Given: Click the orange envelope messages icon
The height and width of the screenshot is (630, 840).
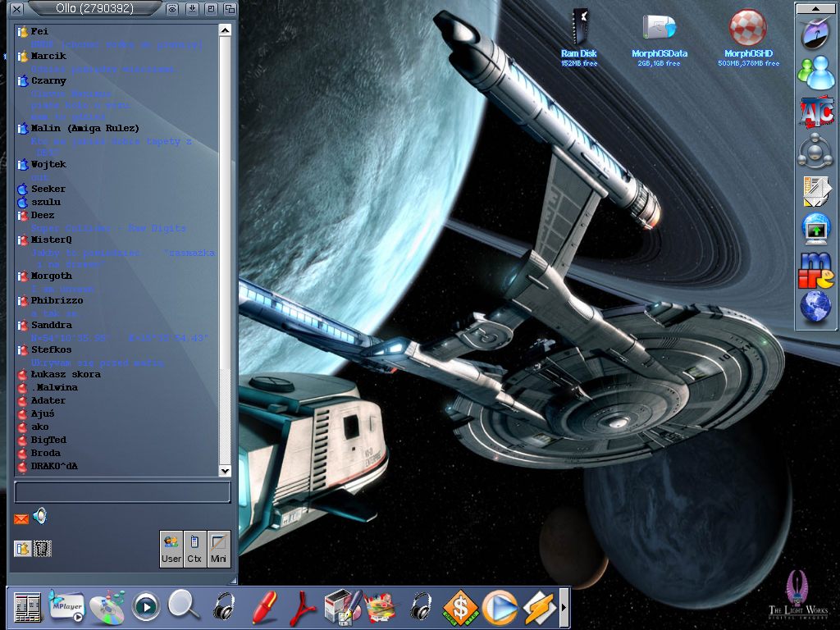Looking at the screenshot, I should [21, 518].
